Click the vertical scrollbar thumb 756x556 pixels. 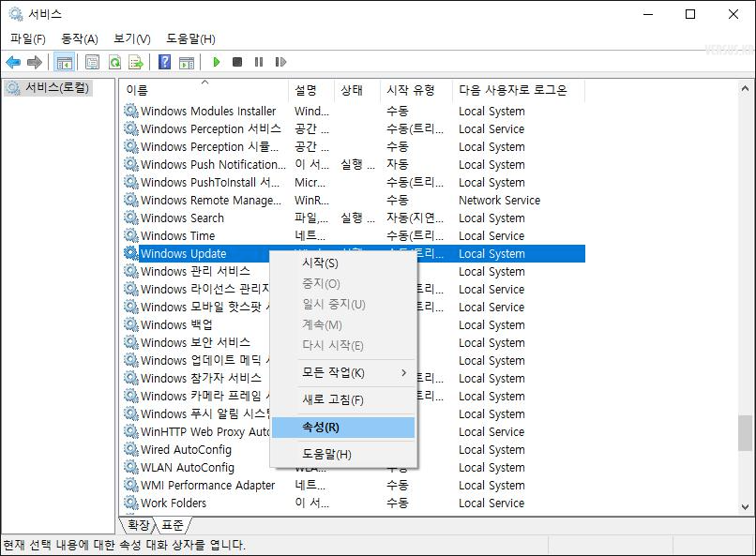pos(745,433)
